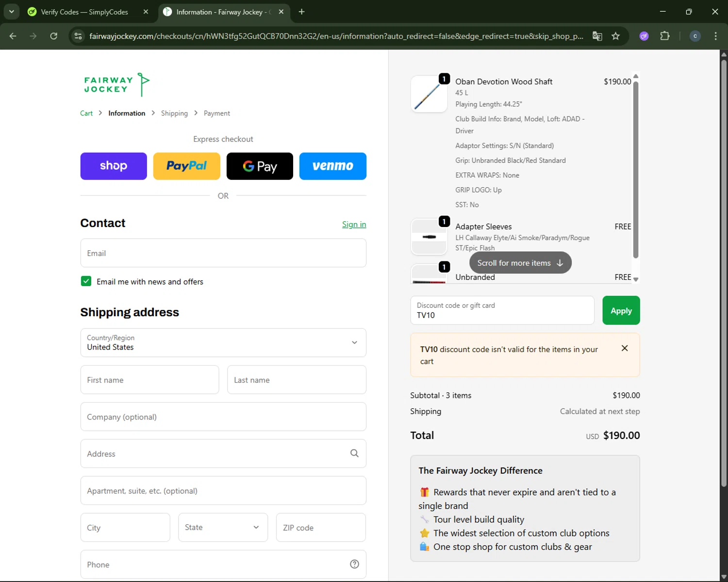Image resolution: width=728 pixels, height=582 pixels.
Task: Click the Apartment, suite field
Action: coord(223,490)
